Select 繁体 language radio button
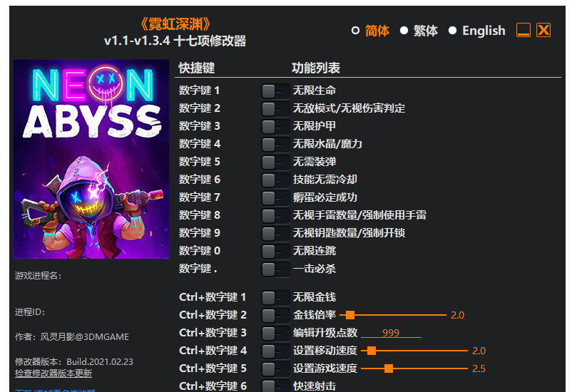This screenshot has width=577, height=392. (x=404, y=31)
